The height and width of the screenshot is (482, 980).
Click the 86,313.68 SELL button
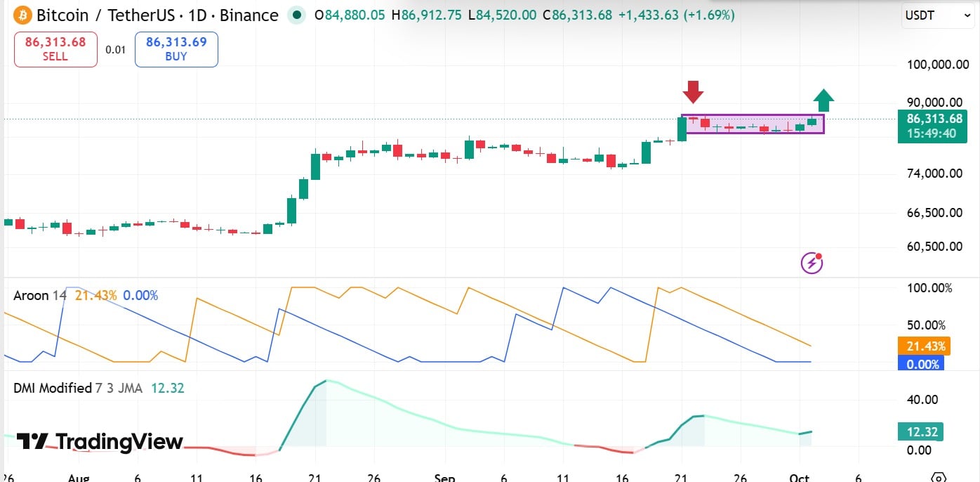pos(55,49)
